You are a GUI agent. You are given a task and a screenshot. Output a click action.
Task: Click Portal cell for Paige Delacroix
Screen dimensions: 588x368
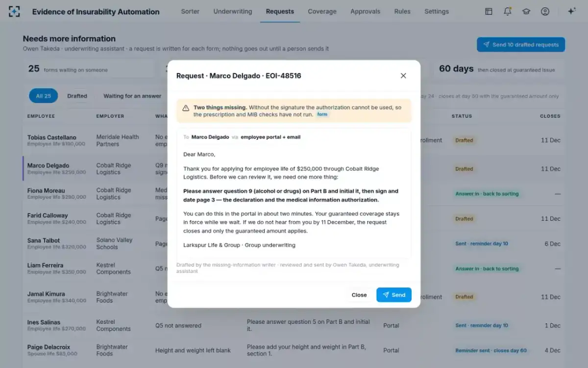click(391, 350)
